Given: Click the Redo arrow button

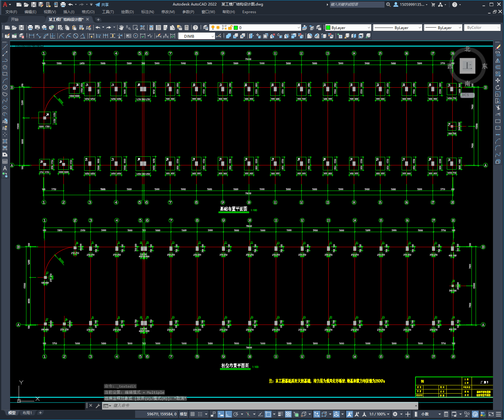Looking at the screenshot, I should pyautogui.click(x=109, y=28).
